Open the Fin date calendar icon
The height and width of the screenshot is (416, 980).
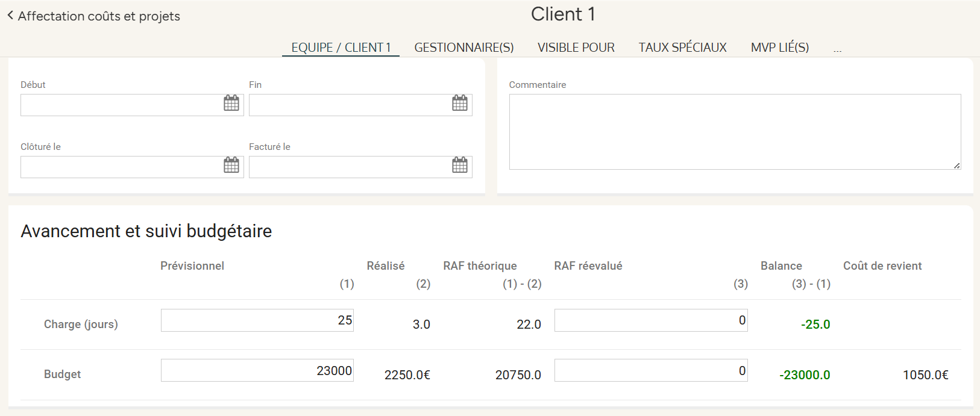tap(460, 104)
